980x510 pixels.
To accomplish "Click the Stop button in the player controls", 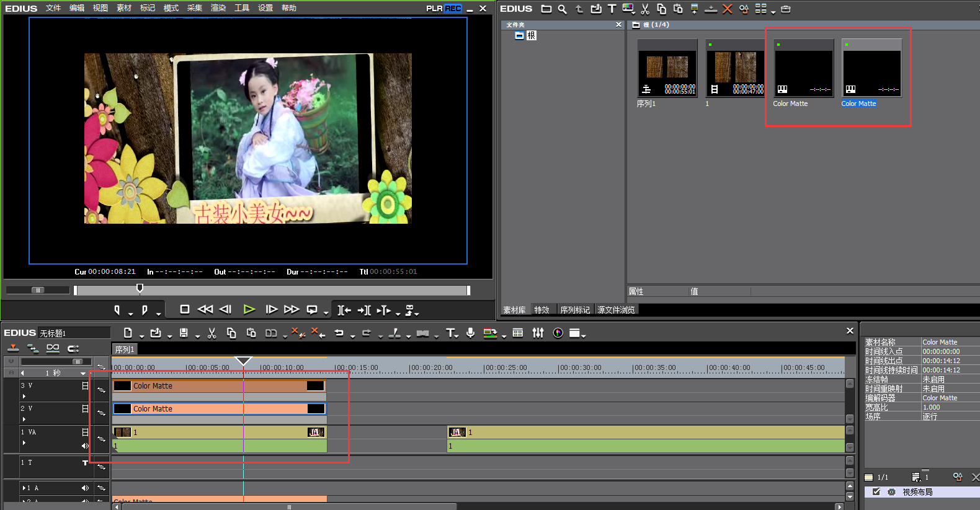I will coord(184,309).
